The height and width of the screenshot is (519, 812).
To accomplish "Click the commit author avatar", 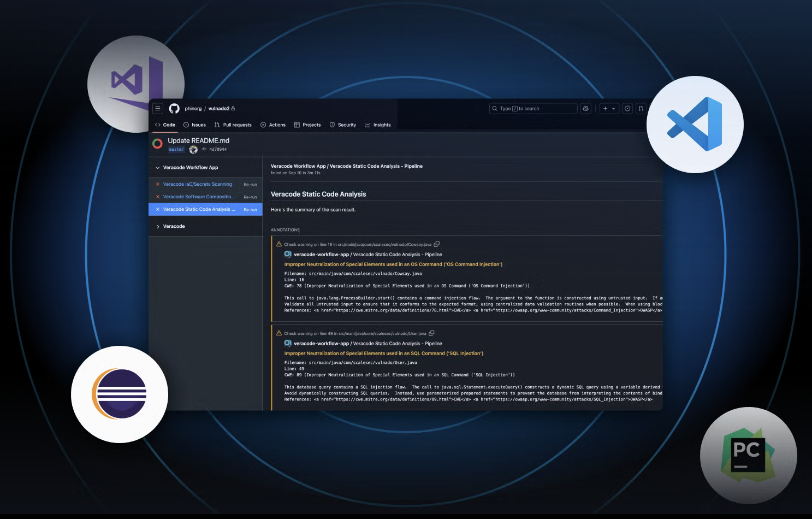I will (193, 149).
